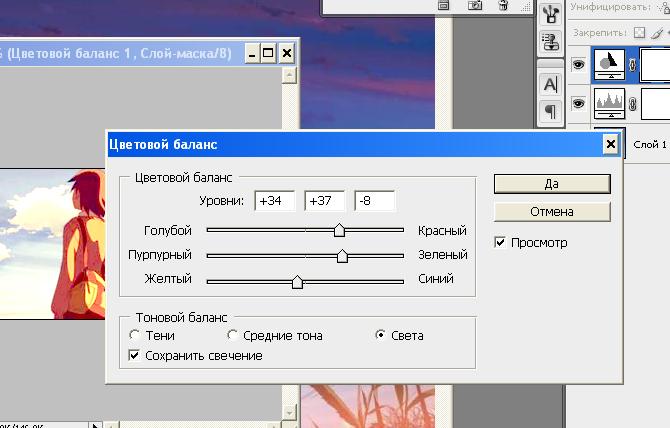Screen dimensions: 670x428
Task: Click the lock transparent pixels icon
Action: click(639, 32)
